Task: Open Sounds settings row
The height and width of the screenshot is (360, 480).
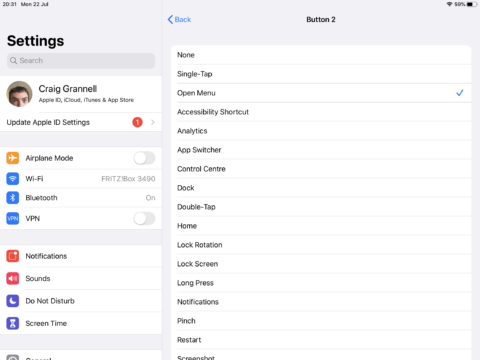Action: [81, 278]
